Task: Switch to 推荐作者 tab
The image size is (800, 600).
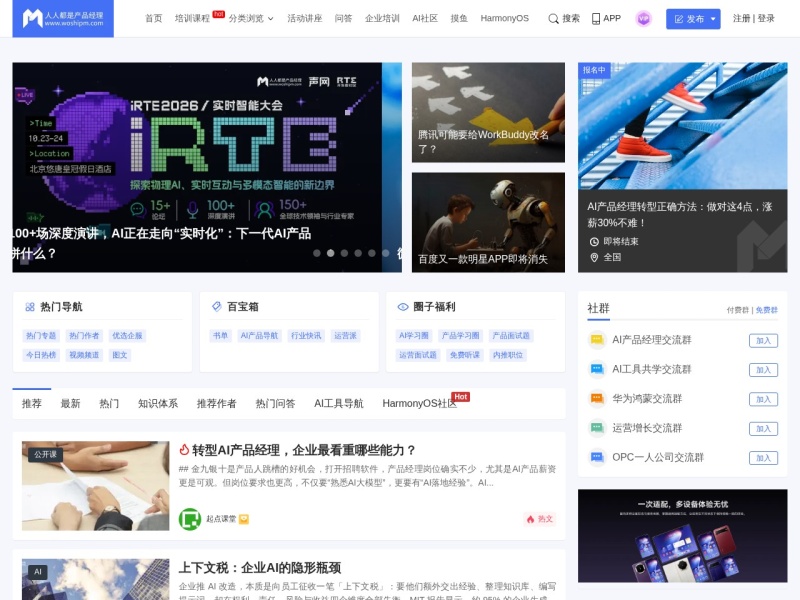Action: click(x=217, y=404)
